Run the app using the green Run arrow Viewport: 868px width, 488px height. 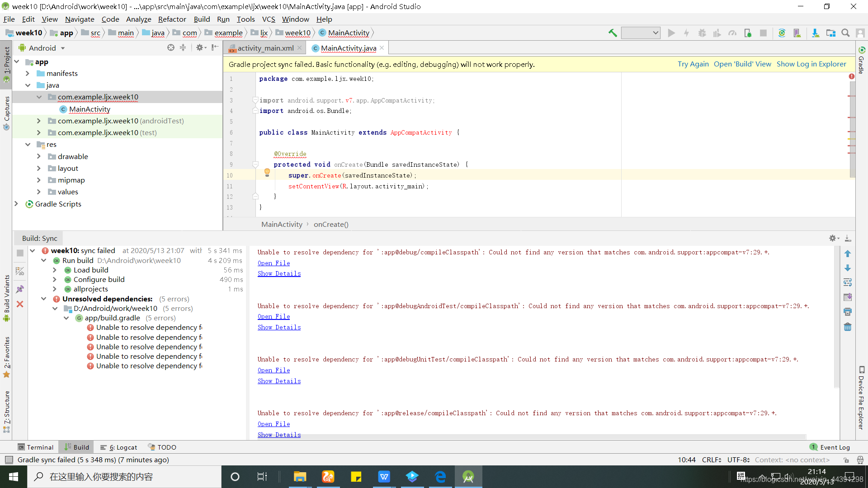click(x=671, y=33)
